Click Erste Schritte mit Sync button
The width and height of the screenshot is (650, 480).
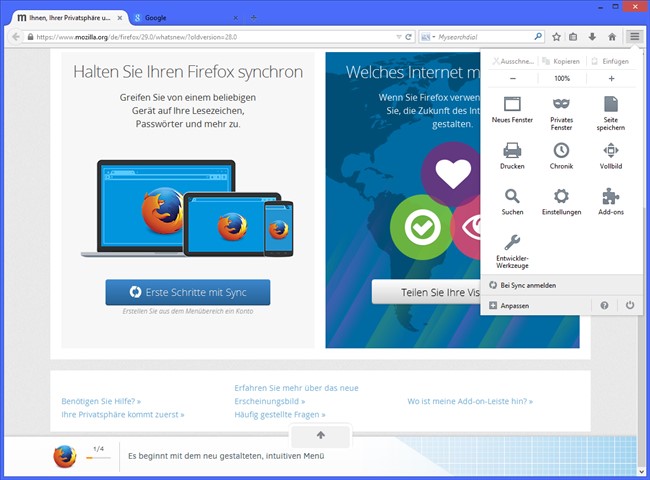coord(188,292)
